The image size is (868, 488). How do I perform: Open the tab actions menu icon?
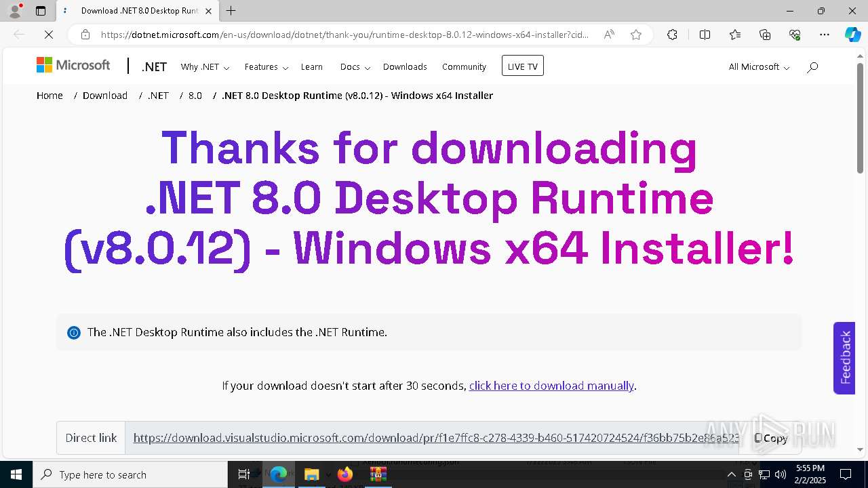[x=41, y=11]
